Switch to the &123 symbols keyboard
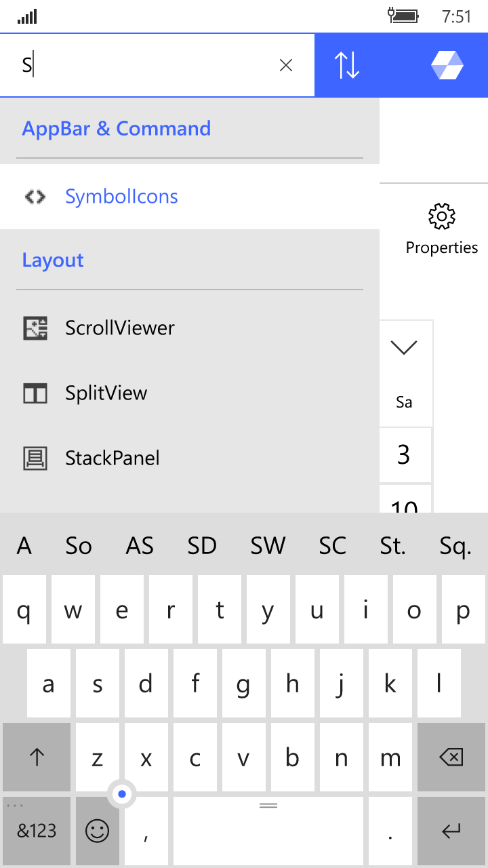Viewport: 488px width, 868px height. (x=37, y=831)
